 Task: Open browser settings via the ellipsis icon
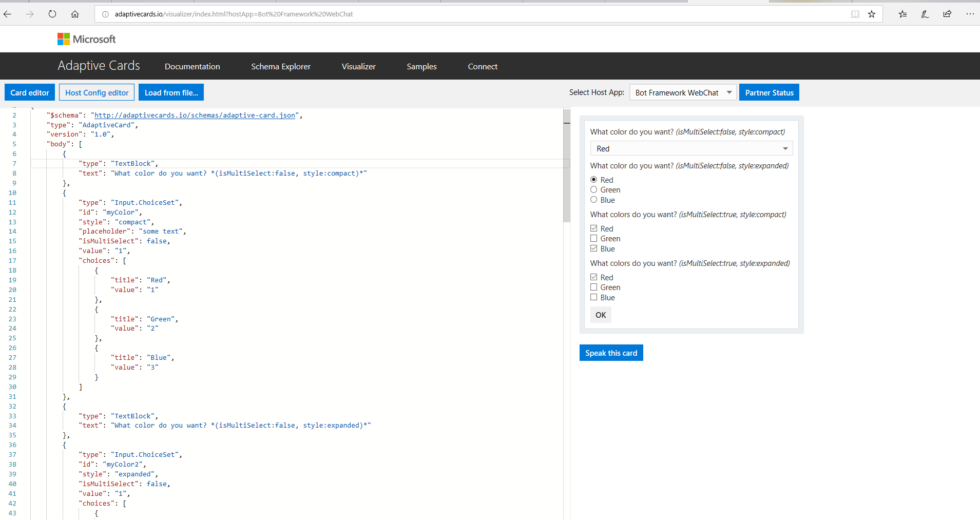(x=971, y=14)
